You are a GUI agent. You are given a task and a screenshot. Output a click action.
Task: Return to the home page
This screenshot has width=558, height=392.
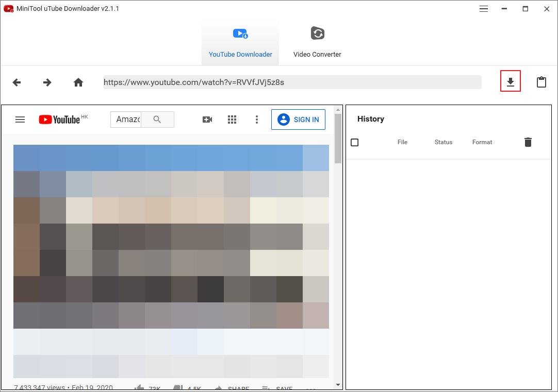click(x=78, y=82)
